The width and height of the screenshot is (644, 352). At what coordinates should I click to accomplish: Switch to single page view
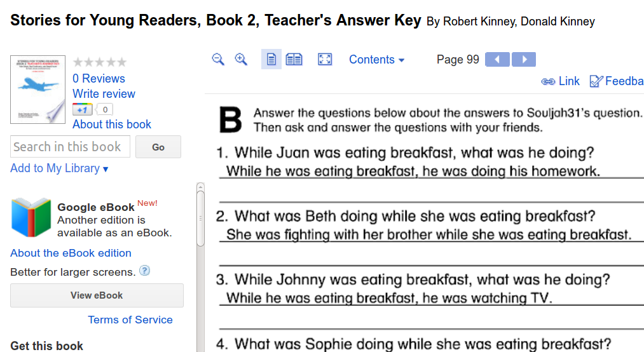pyautogui.click(x=271, y=60)
